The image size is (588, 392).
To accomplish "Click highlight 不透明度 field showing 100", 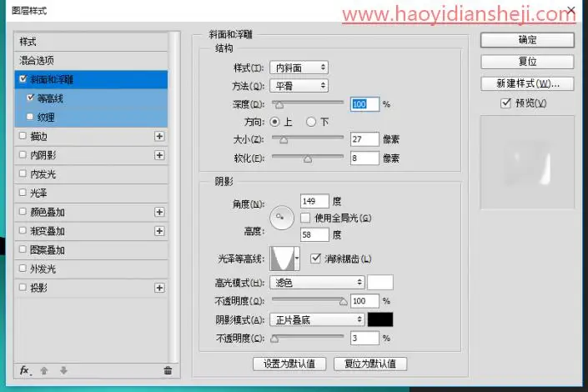I will (364, 301).
